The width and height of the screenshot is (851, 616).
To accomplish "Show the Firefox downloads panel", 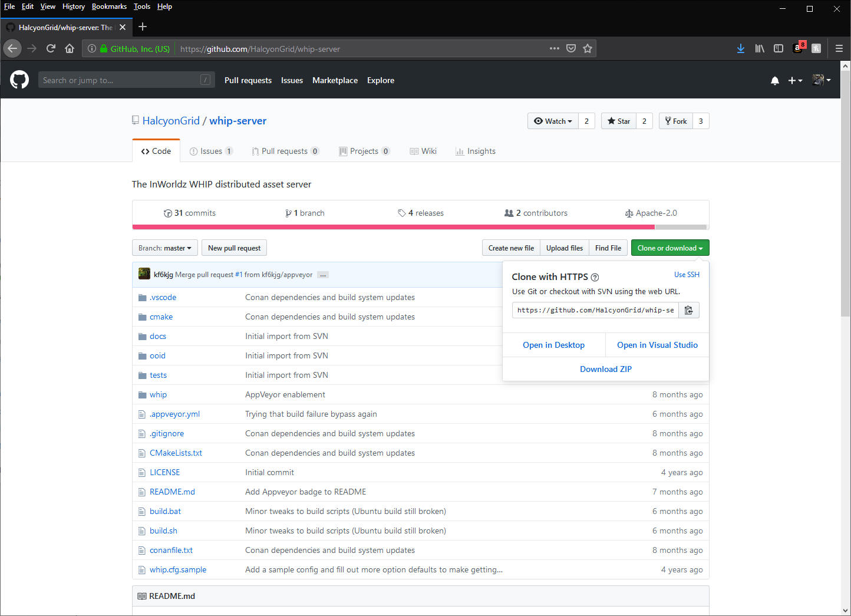I will point(741,48).
